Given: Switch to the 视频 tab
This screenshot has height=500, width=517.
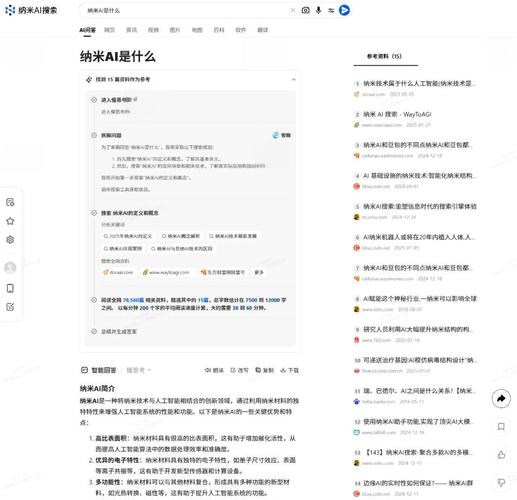Looking at the screenshot, I should point(153,30).
